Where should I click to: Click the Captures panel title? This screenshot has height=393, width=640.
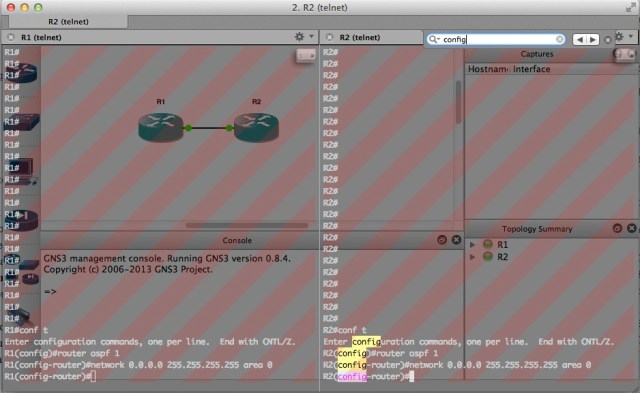coord(537,54)
